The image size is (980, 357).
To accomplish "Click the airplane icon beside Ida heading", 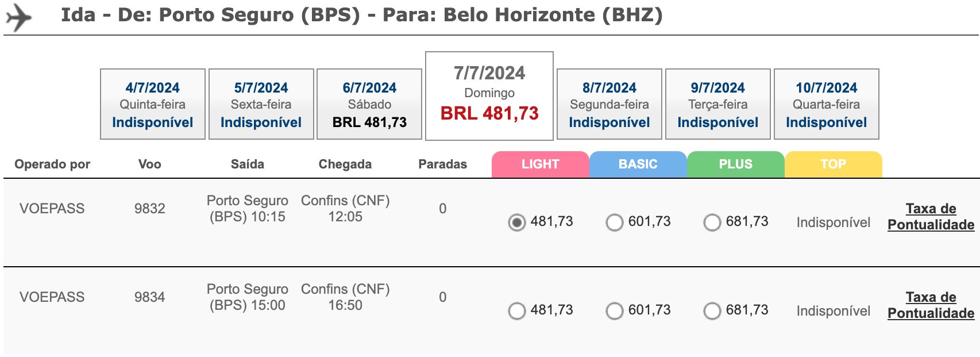I will [19, 17].
